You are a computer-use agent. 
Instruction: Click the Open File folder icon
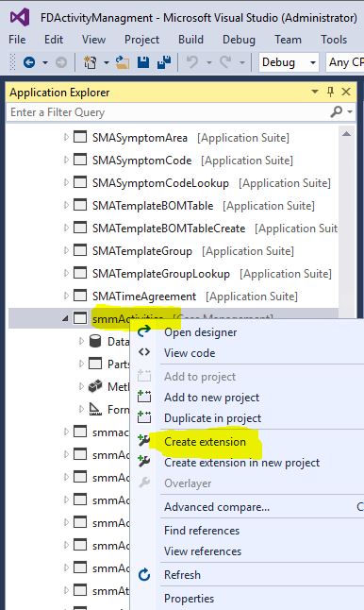tap(122, 62)
